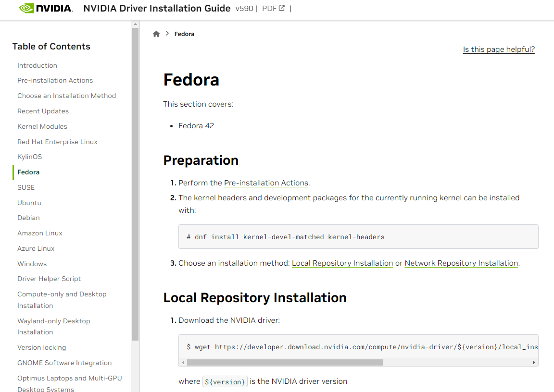Click the Fedora breadcrumb label
The image size is (554, 392).
pos(184,34)
